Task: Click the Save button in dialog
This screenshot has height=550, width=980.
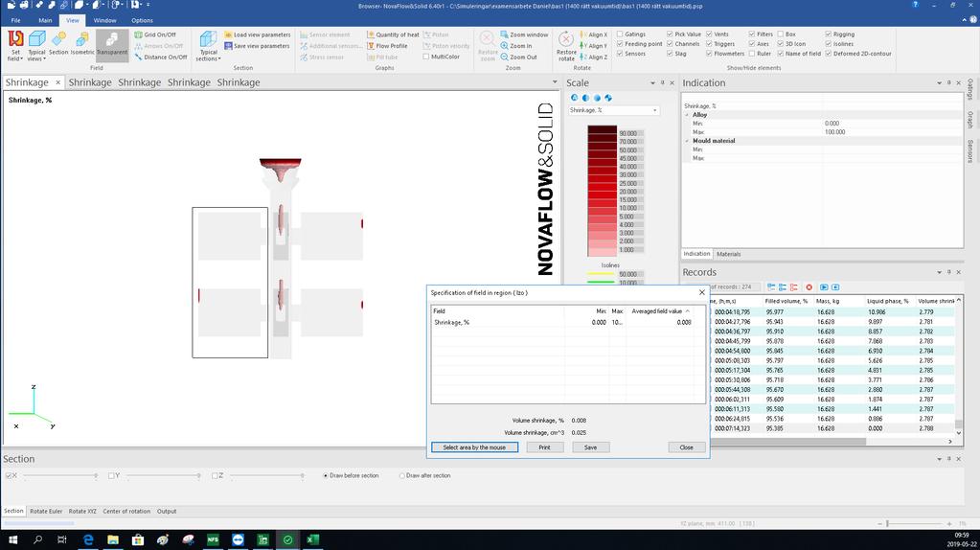Action: point(591,447)
